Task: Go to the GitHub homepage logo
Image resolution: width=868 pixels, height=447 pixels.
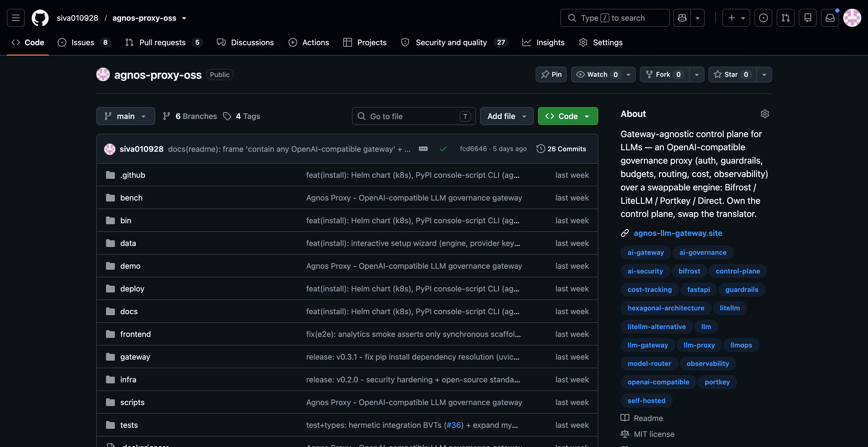Action: (40, 18)
